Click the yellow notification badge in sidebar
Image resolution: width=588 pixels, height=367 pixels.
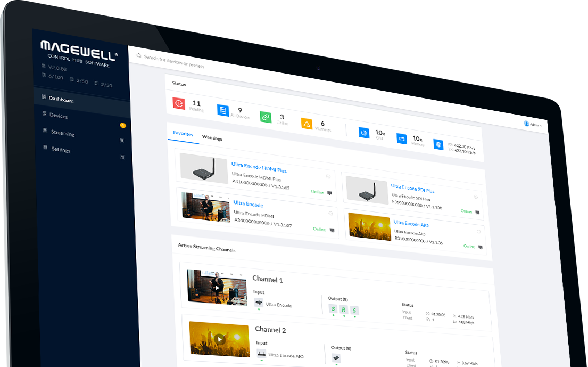[x=122, y=125]
